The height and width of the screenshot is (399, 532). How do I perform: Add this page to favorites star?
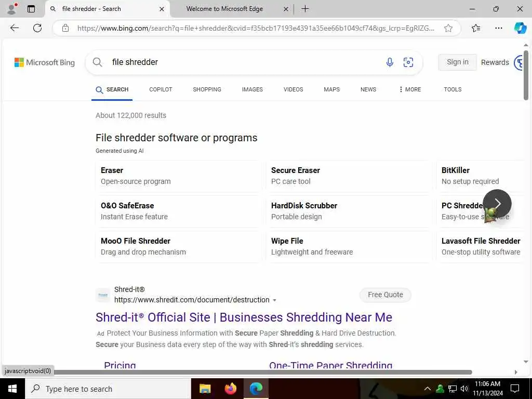click(x=448, y=28)
